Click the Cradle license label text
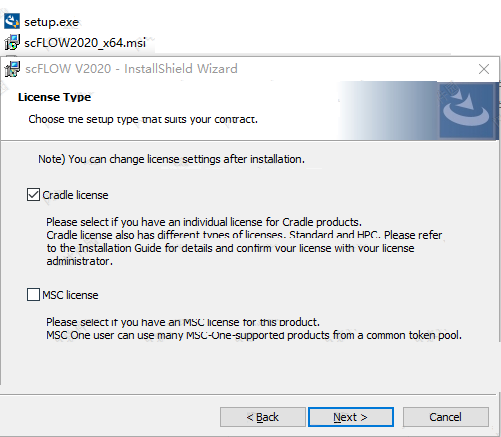 pos(75,195)
